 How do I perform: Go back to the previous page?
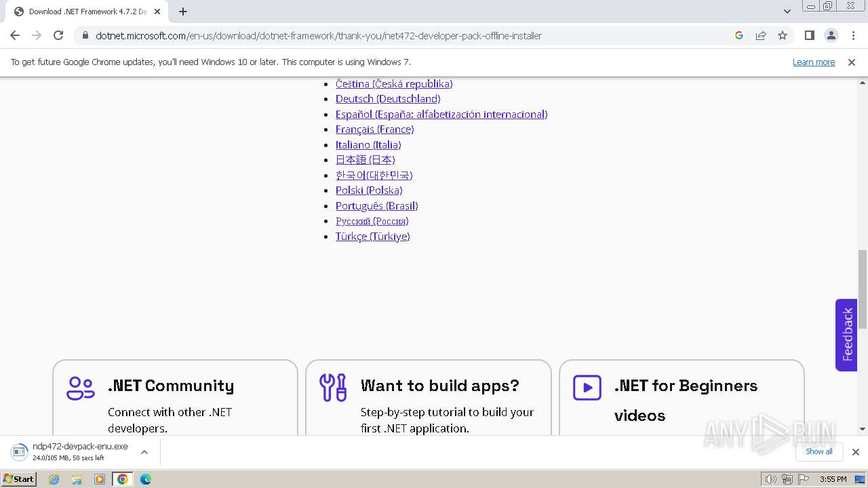(15, 35)
